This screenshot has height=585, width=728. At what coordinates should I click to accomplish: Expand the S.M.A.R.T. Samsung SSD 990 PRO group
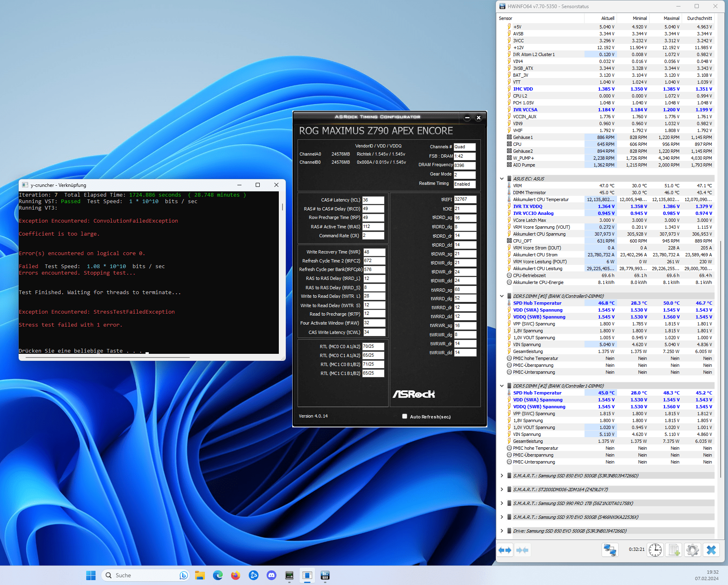pyautogui.click(x=502, y=503)
